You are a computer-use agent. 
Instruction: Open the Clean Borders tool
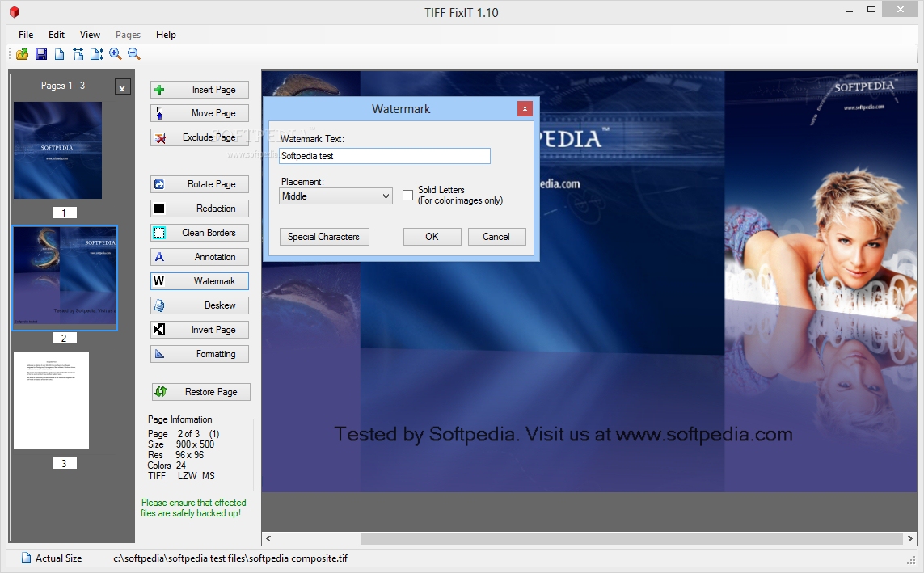pos(200,233)
